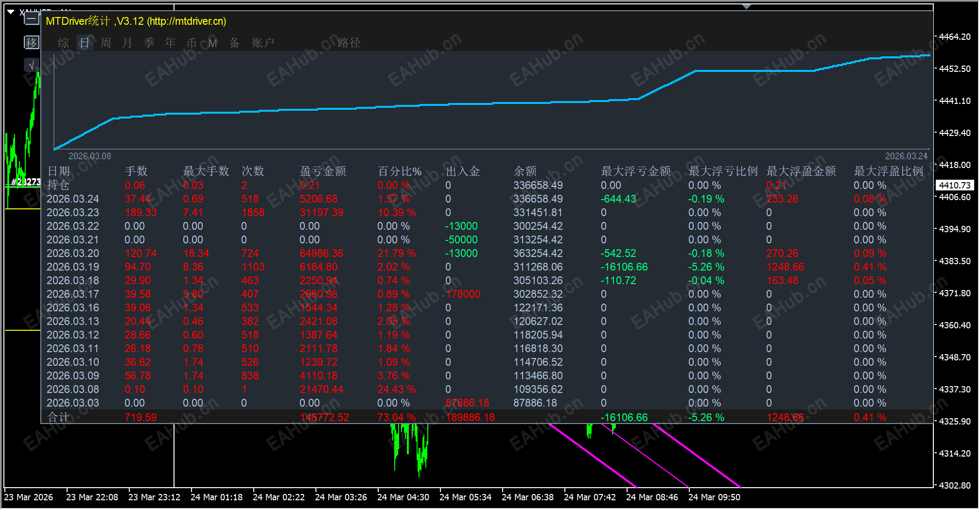This screenshot has height=510, width=980.
Task: Click profit value 64986.36
Action: tap(321, 254)
